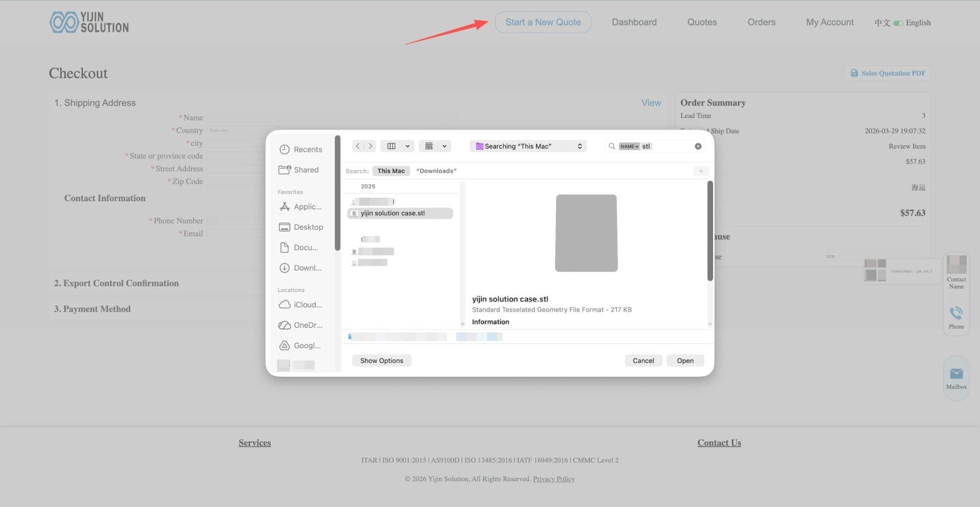Click the file preview pane scrollbar
The height and width of the screenshot is (507, 980).
(709, 231)
